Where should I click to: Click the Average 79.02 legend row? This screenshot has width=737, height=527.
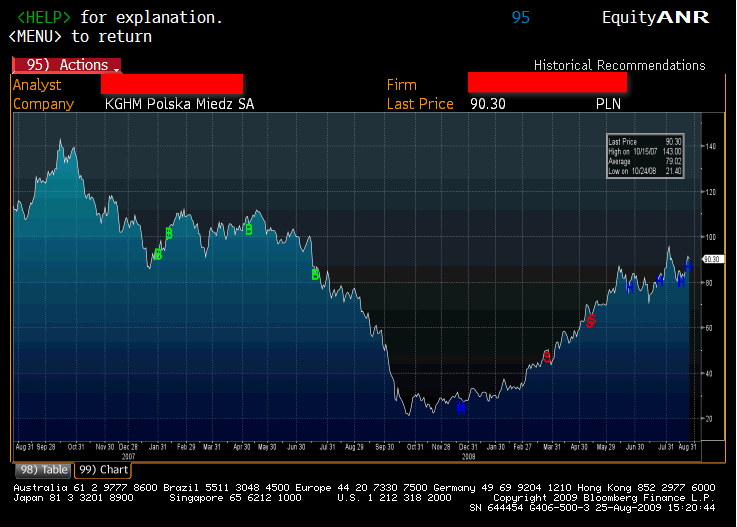(x=645, y=161)
